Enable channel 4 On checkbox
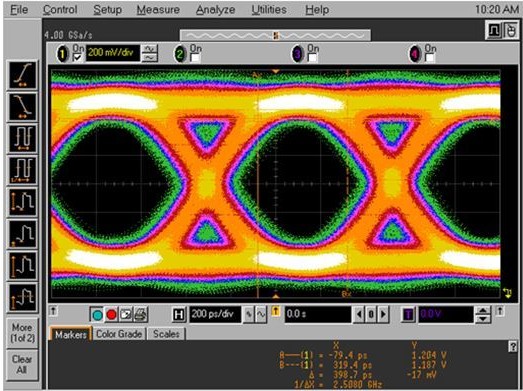523x391 pixels. coord(430,58)
